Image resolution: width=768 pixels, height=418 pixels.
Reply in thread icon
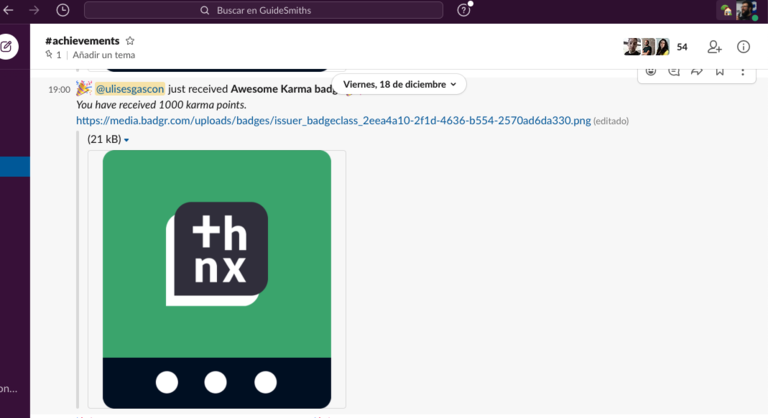(x=674, y=72)
